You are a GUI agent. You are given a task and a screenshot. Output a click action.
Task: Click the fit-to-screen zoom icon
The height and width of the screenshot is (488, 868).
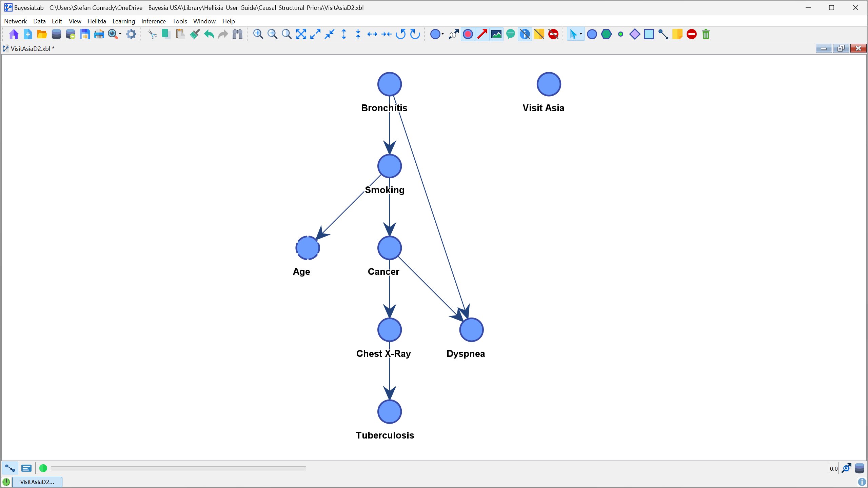point(301,34)
